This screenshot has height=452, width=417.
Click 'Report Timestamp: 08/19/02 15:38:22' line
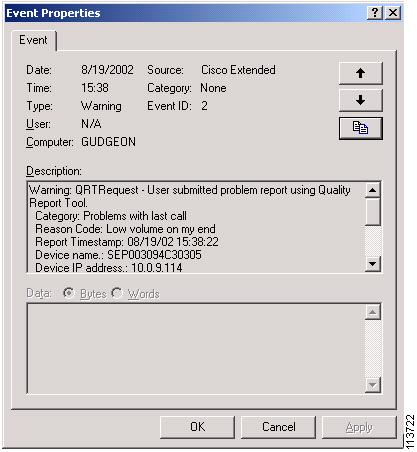tap(127, 242)
